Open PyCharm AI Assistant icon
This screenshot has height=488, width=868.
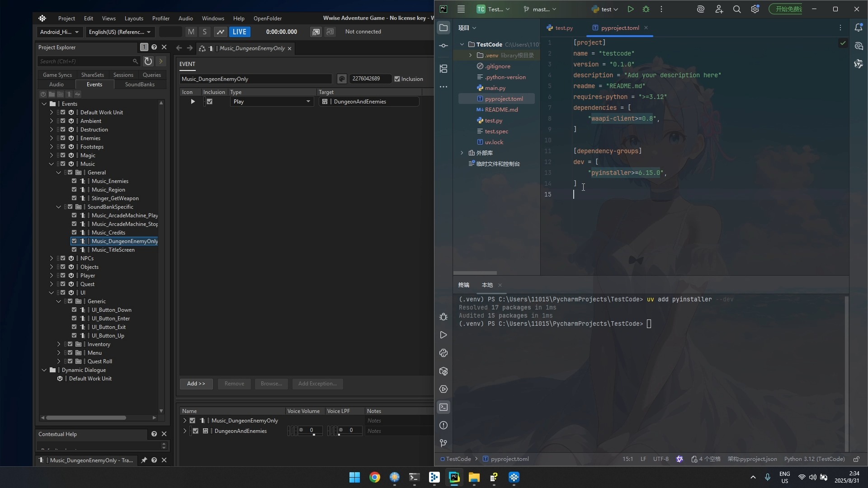click(859, 46)
